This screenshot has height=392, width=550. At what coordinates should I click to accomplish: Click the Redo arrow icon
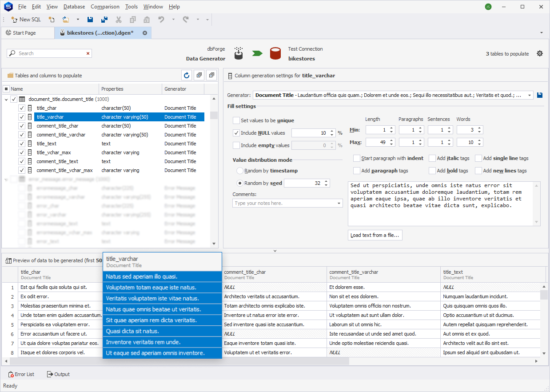click(x=186, y=20)
